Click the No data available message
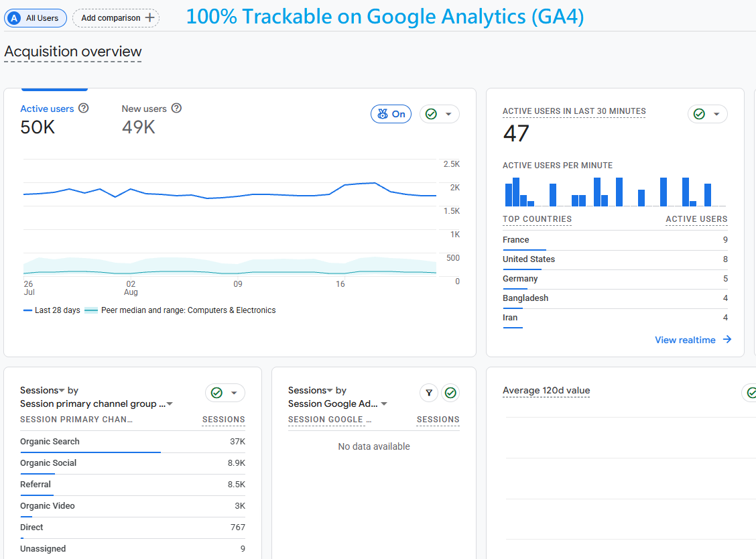Viewport: 756px width, 559px height. pyautogui.click(x=374, y=446)
